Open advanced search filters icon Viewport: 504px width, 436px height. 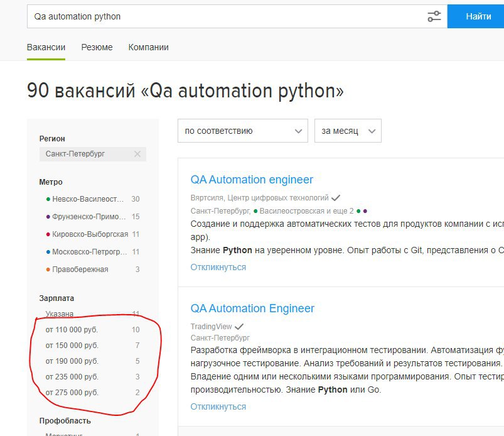(434, 16)
